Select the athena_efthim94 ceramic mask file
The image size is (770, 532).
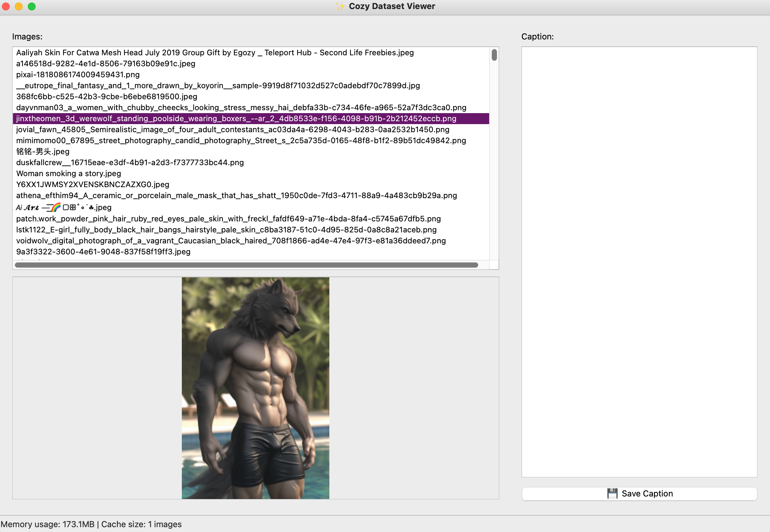coord(236,196)
